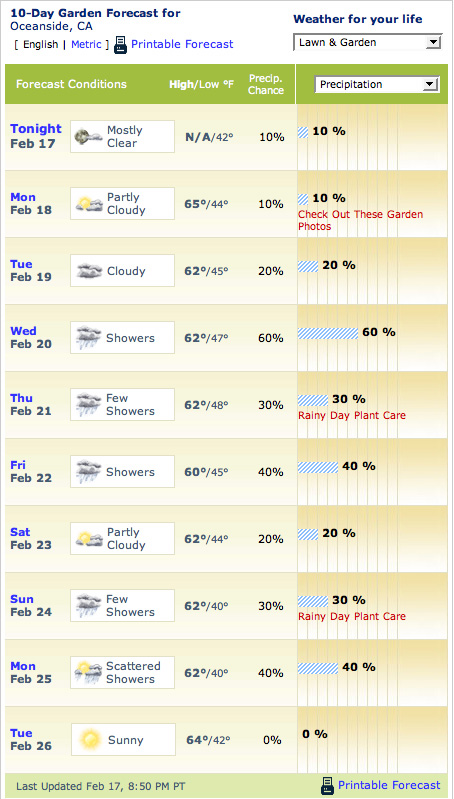Open the Lawn & Garden dropdown
Viewport: 454px width, 799px height.
(368, 42)
